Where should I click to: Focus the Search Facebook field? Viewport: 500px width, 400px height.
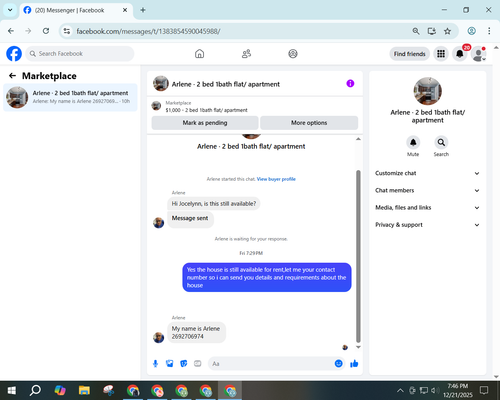click(x=80, y=54)
